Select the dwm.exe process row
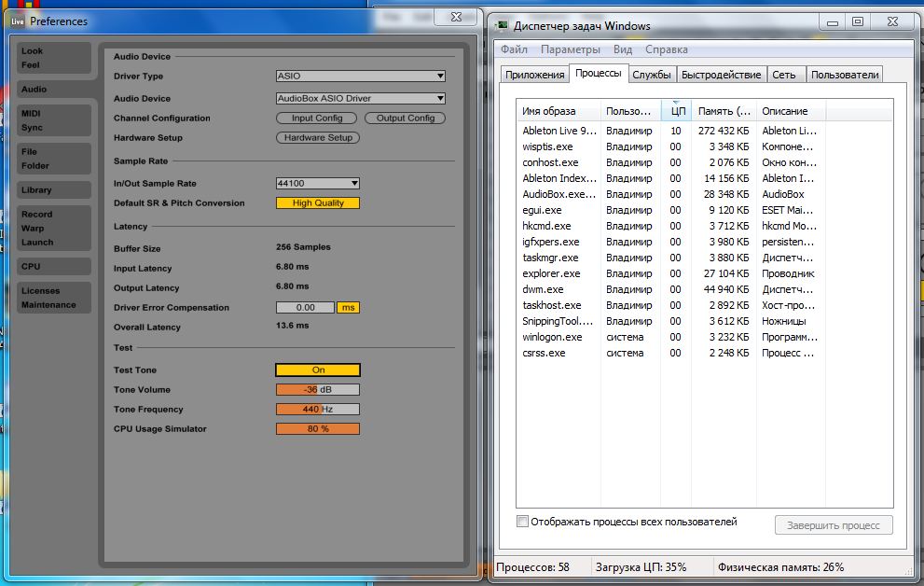The height and width of the screenshot is (586, 924). click(x=705, y=290)
